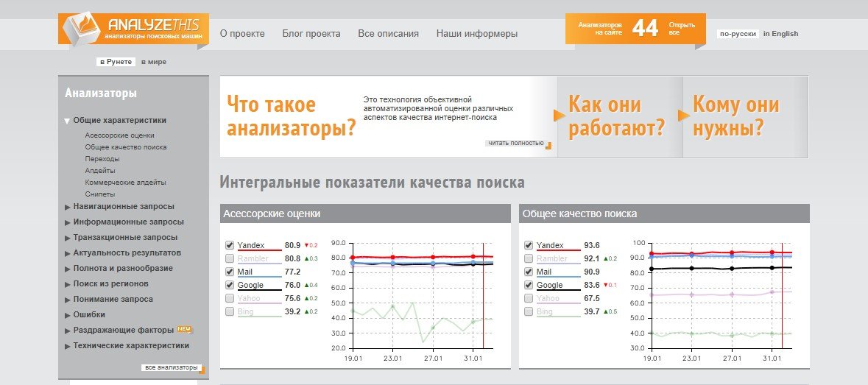Open the О проекте page
The image size is (868, 385).
[x=242, y=34]
